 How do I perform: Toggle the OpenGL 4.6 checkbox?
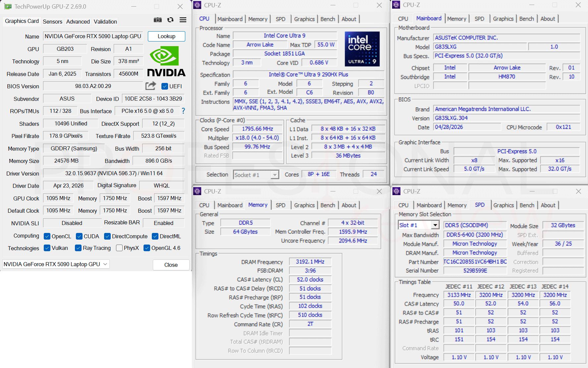tap(147, 248)
